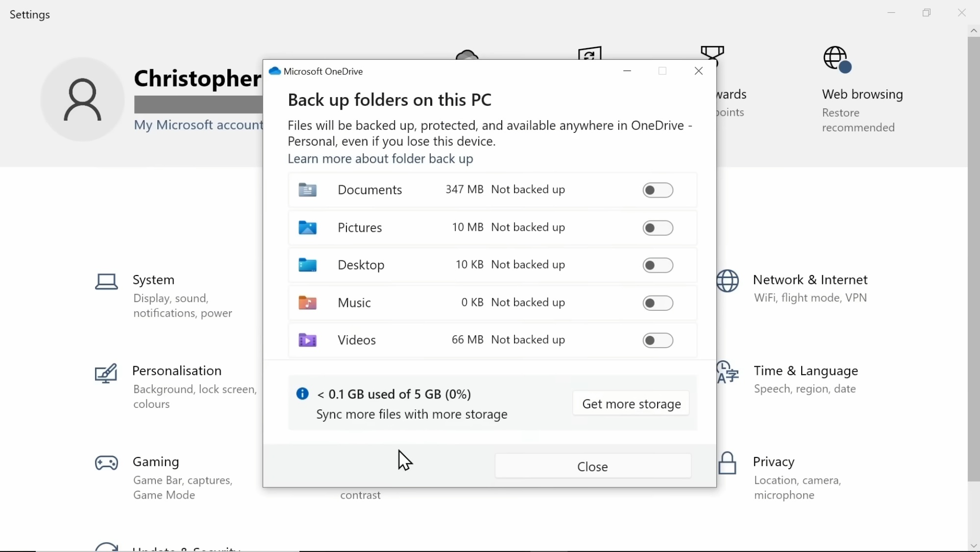Click the Music folder icon
This screenshot has width=980, height=552.
tap(308, 302)
